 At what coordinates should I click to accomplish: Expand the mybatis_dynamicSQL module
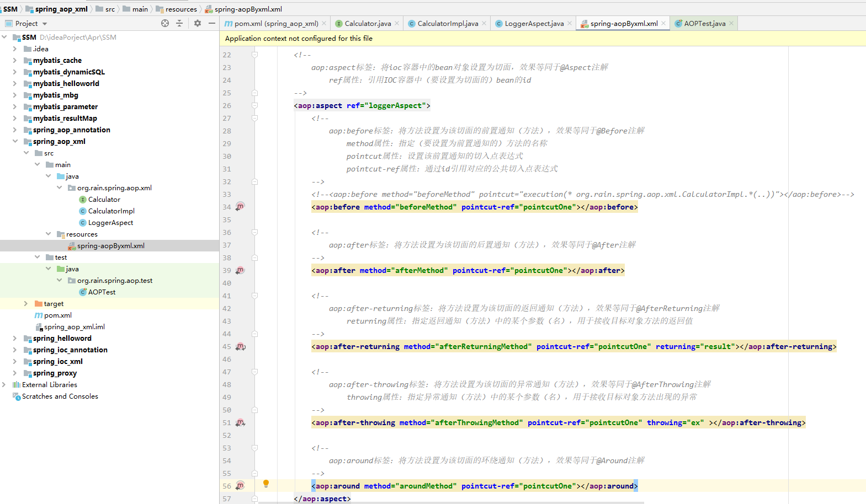(x=15, y=72)
